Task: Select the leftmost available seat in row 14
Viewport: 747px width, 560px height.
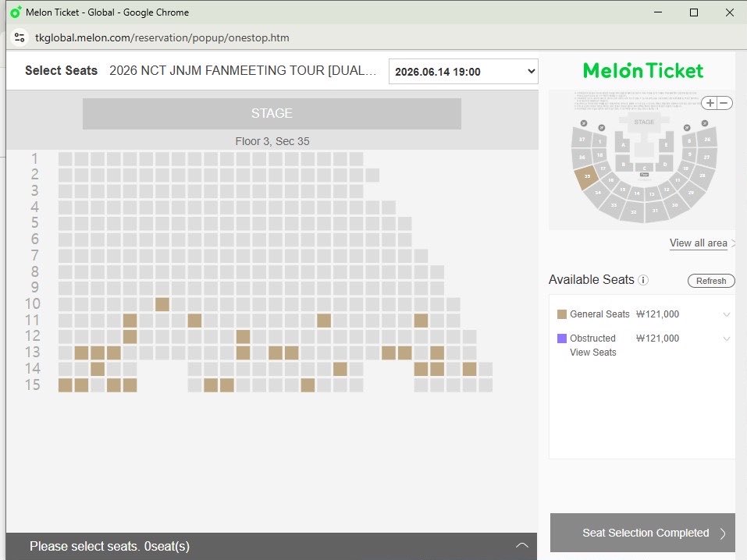Action: [x=98, y=369]
